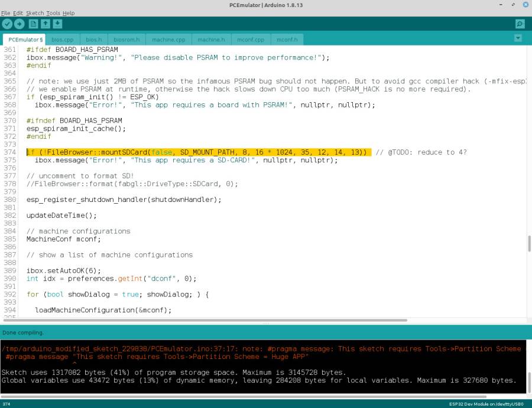
Task: Click the "#pragma message" Huge APP console line
Action: (157, 357)
